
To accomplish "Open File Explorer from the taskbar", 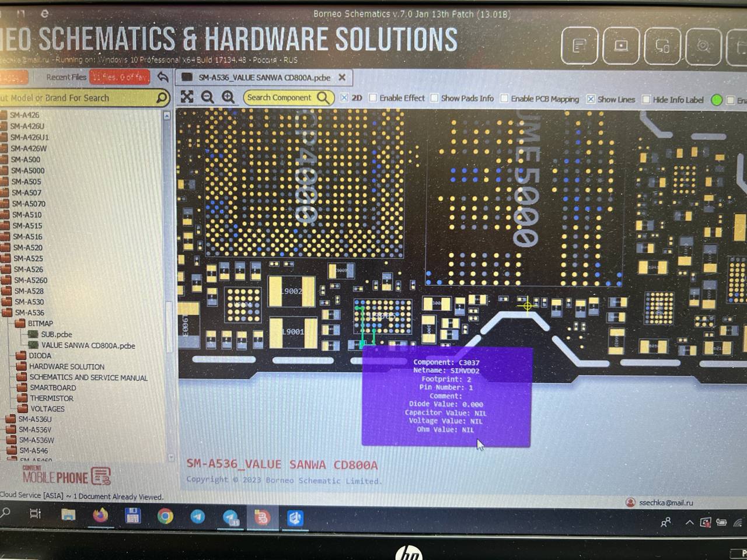I will coord(68,515).
